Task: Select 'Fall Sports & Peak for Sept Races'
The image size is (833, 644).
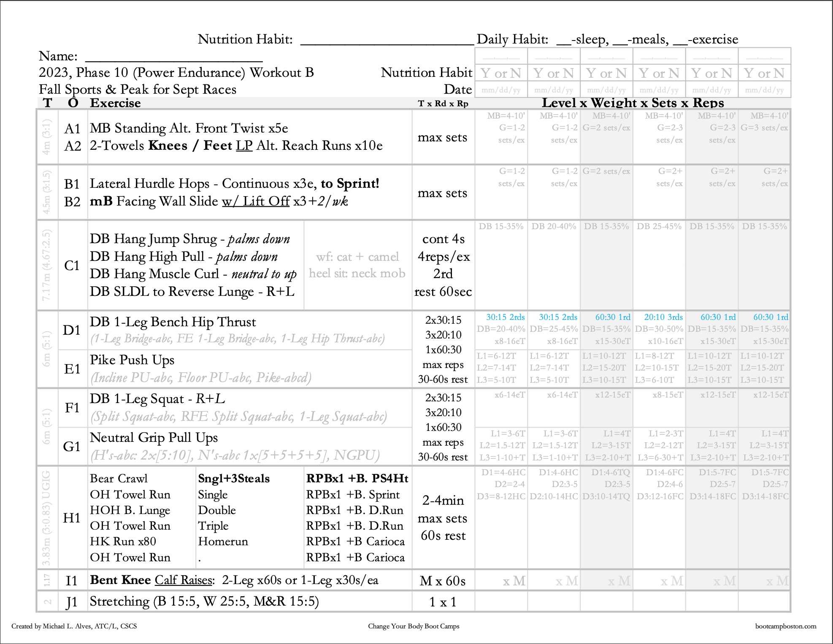Action: pyautogui.click(x=138, y=89)
